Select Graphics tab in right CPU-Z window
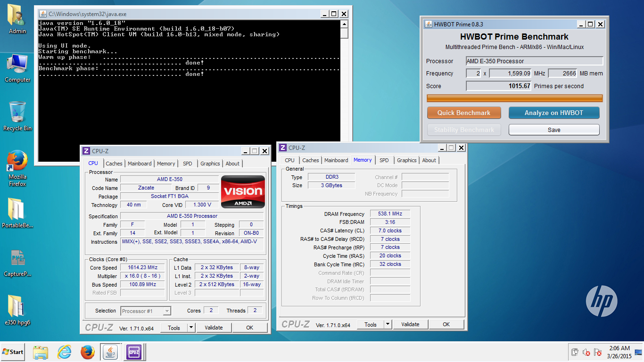This screenshot has height=362, width=644. pyautogui.click(x=407, y=160)
